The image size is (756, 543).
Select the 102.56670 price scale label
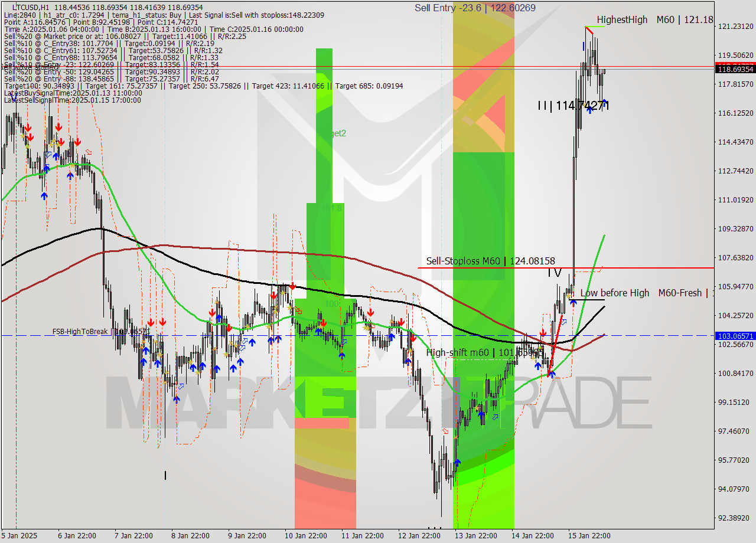tap(735, 344)
